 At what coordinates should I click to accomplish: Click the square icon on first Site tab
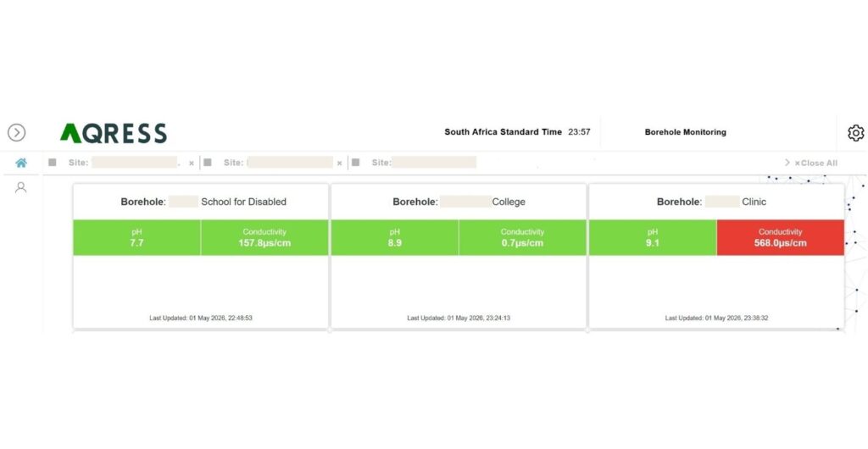click(53, 163)
